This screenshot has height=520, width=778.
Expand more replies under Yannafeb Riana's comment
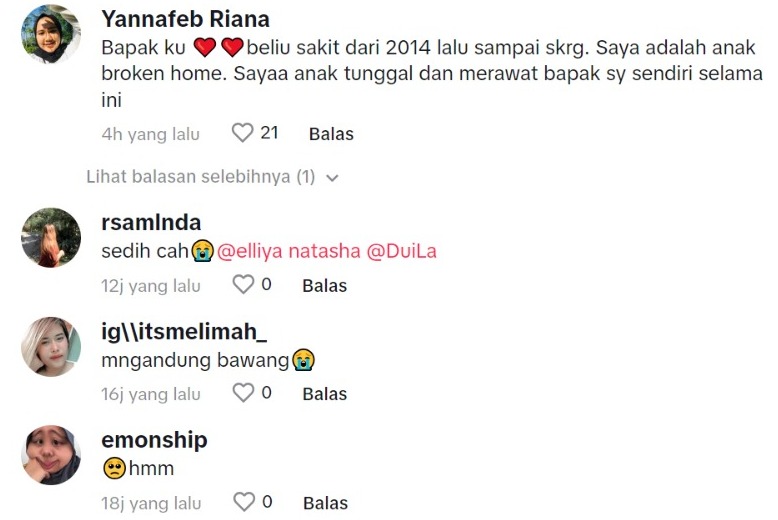click(x=200, y=177)
